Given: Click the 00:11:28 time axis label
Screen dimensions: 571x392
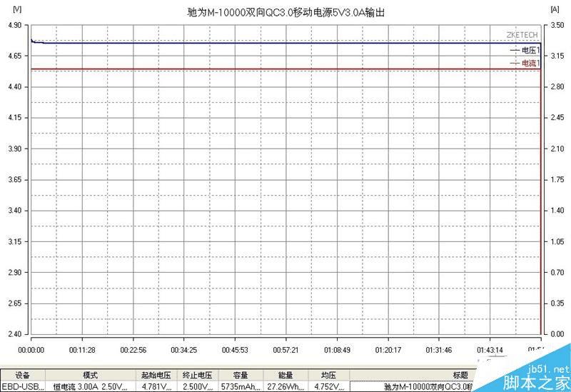Looking at the screenshot, I should coord(82,350).
